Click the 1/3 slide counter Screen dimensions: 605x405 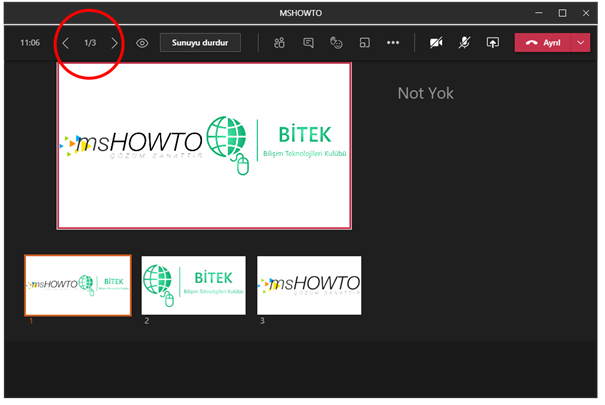click(x=90, y=43)
